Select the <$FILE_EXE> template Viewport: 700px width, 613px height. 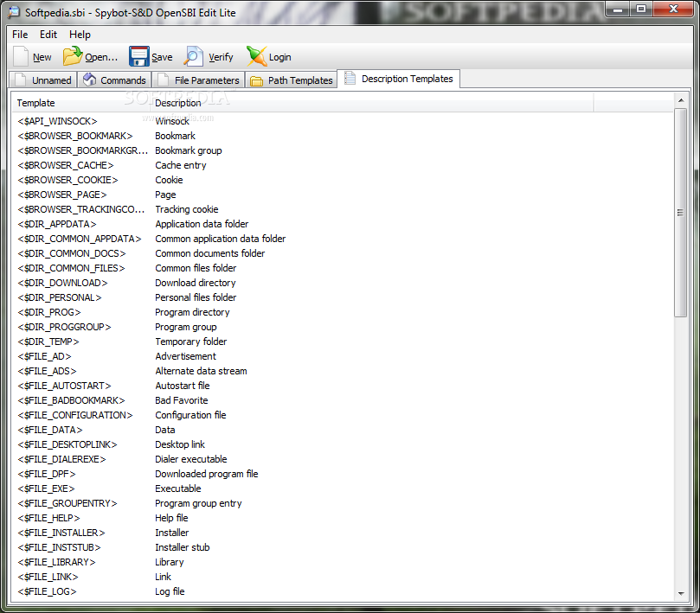[x=46, y=489]
